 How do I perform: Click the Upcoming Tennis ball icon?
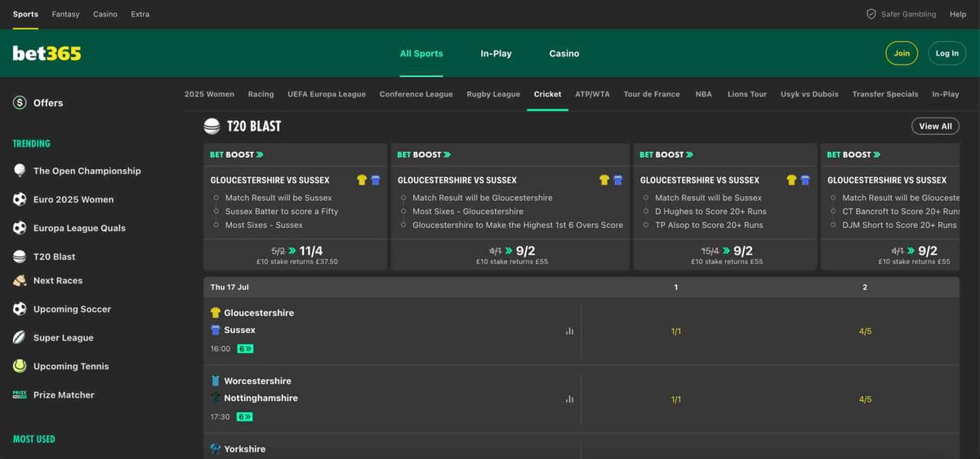(20, 367)
